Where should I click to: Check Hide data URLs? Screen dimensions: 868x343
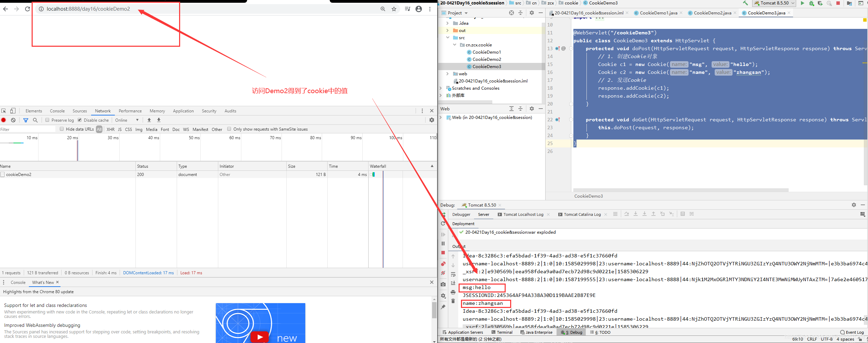[x=62, y=129]
